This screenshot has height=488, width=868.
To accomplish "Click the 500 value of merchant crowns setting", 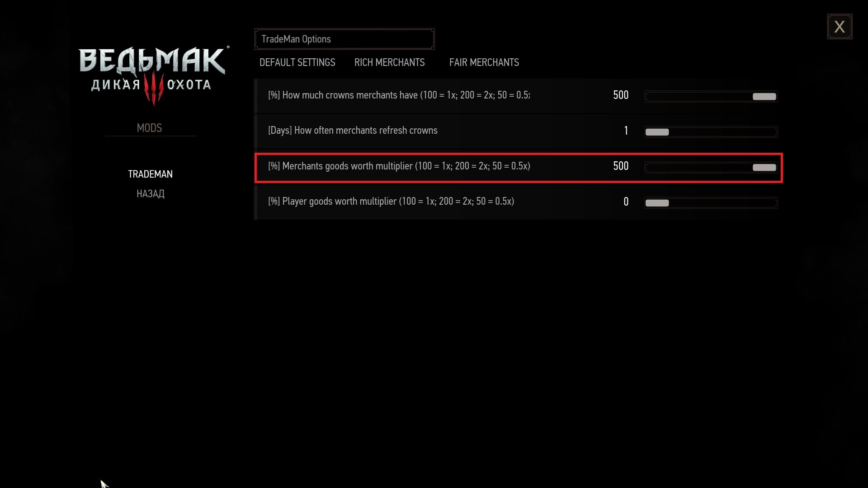I will point(621,95).
